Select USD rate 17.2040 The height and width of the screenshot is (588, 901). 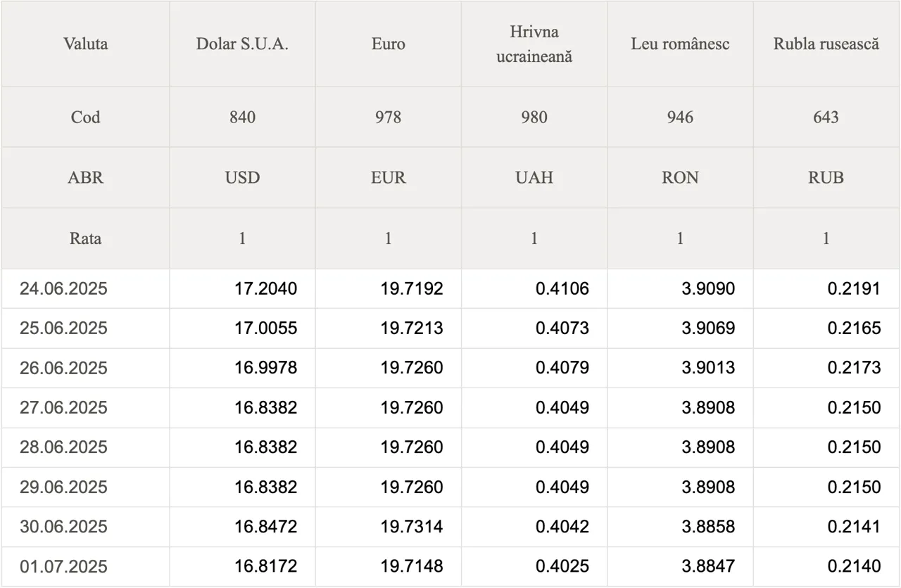click(x=265, y=288)
